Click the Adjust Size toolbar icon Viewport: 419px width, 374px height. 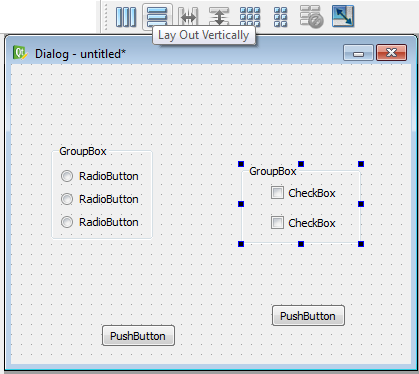coord(343,16)
